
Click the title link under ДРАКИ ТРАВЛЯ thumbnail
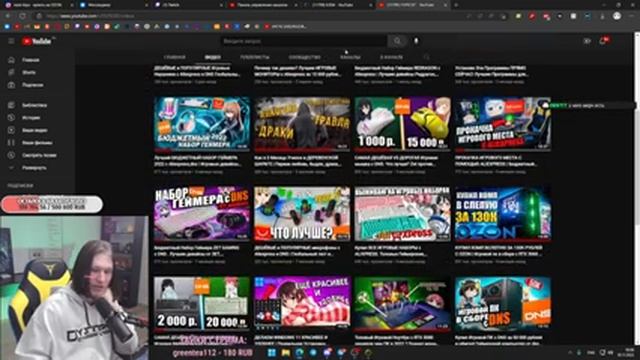tap(297, 161)
